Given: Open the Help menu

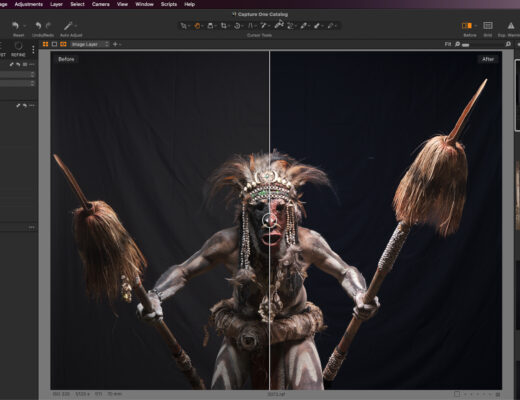Looking at the screenshot, I should tap(189, 4).
